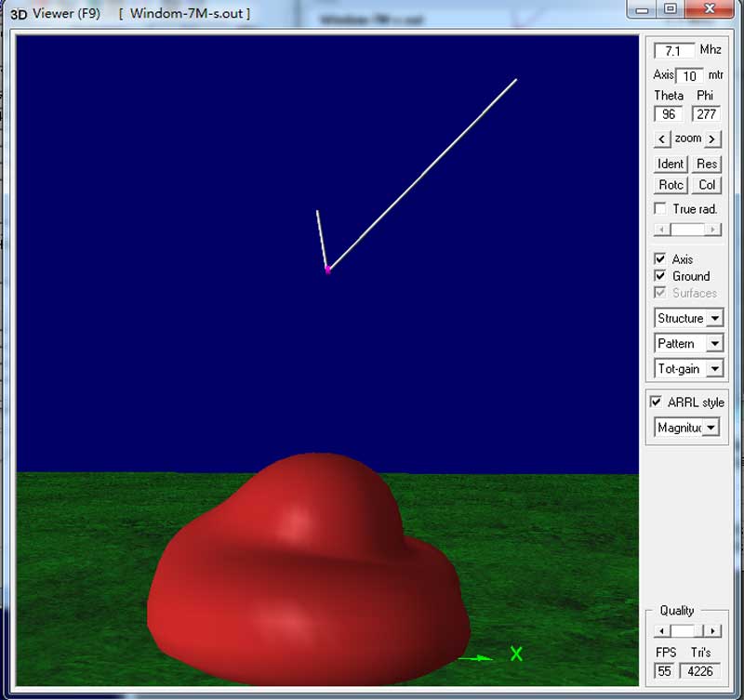Click right arrow of True rad. slider
Viewport: 744px width, 700px height.
[712, 230]
